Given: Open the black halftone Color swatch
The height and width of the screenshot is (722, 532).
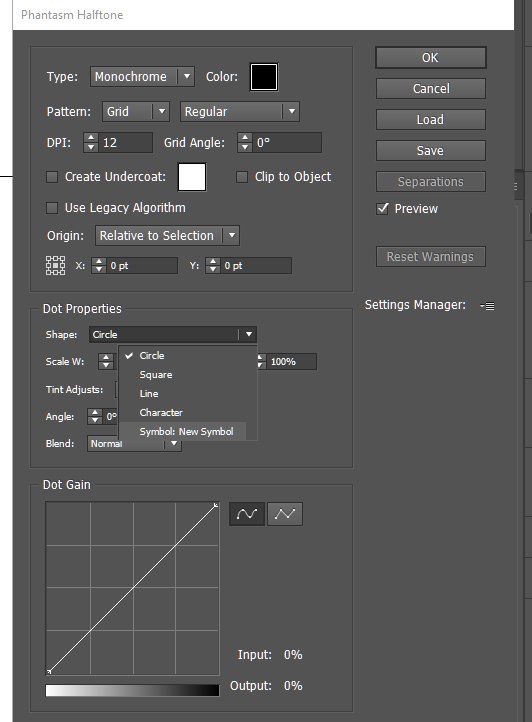Looking at the screenshot, I should coord(264,77).
